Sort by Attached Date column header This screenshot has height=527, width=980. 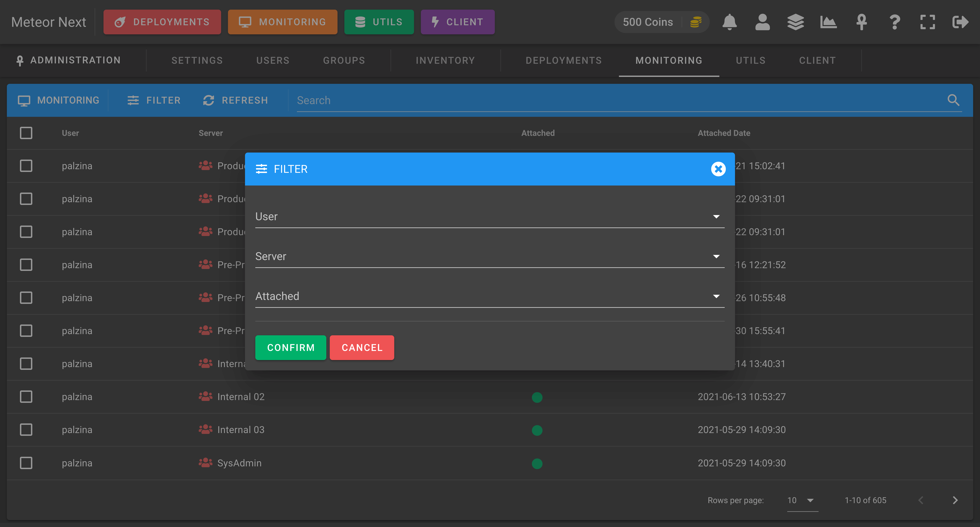click(x=724, y=133)
